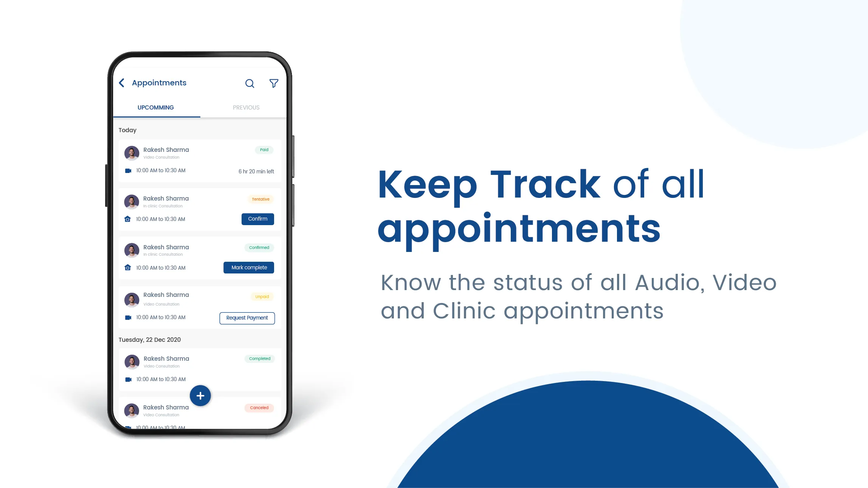Image resolution: width=868 pixels, height=488 pixels.
Task: Tap the back arrow to go back
Action: (x=122, y=83)
